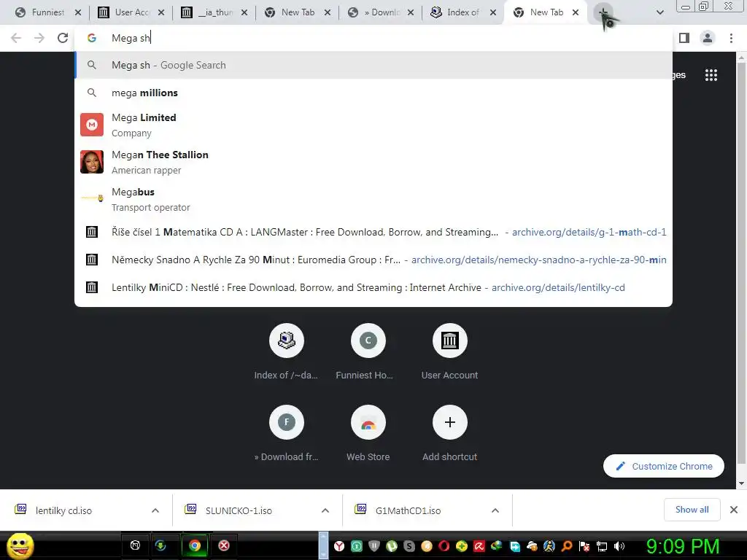Open Říše čísel 1 Matematika archive suggestion
The image size is (747, 560).
[373, 232]
